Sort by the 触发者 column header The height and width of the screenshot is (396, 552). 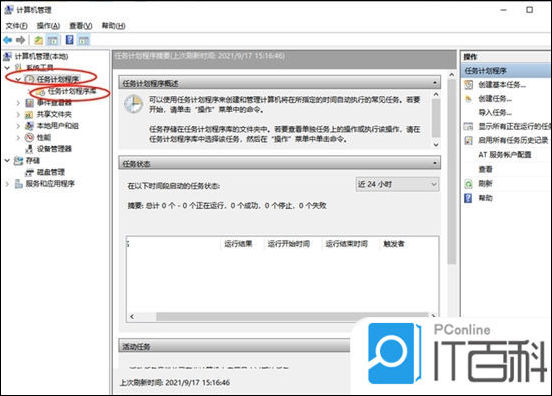[394, 244]
